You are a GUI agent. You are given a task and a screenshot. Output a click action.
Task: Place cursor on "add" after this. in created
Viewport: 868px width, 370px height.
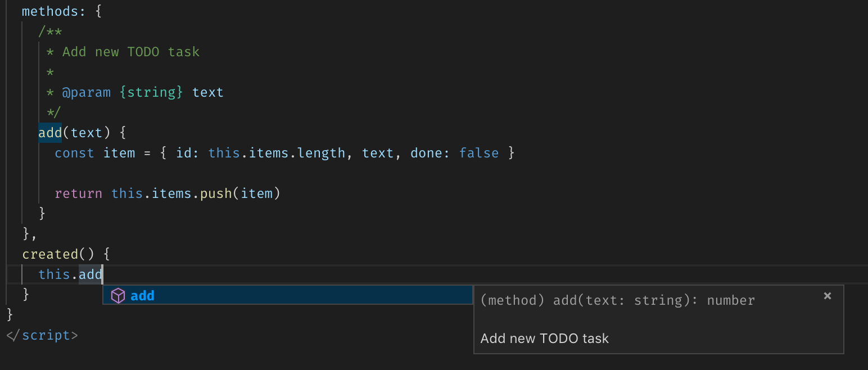[x=91, y=275]
